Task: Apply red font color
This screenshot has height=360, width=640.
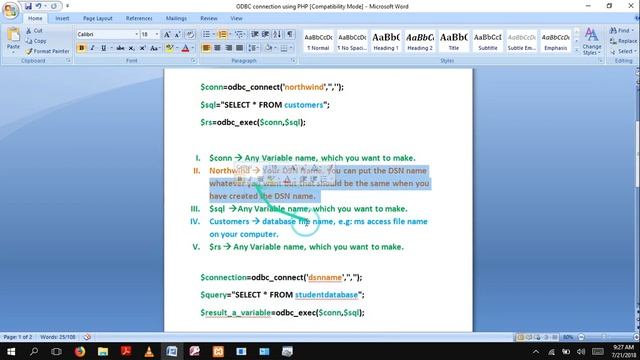Action: coord(185,48)
